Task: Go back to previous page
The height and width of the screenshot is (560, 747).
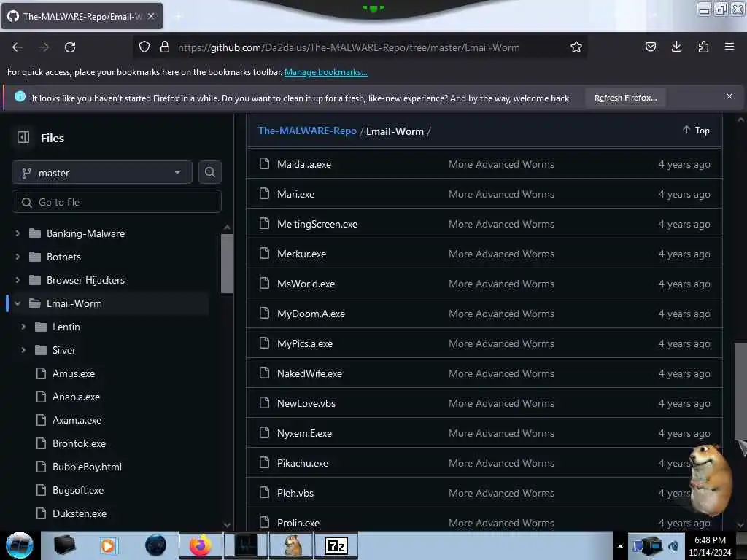Action: pyautogui.click(x=18, y=47)
